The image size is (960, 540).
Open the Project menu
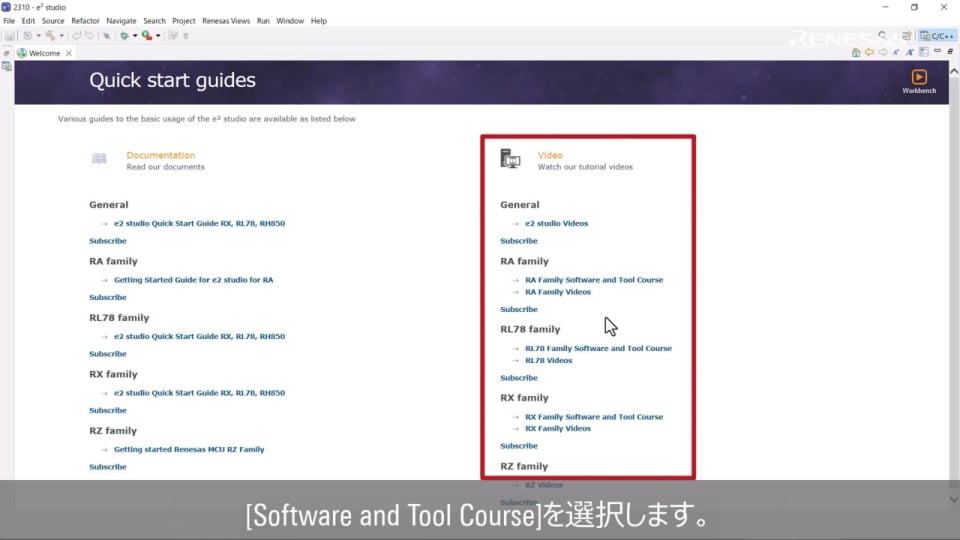tap(183, 21)
